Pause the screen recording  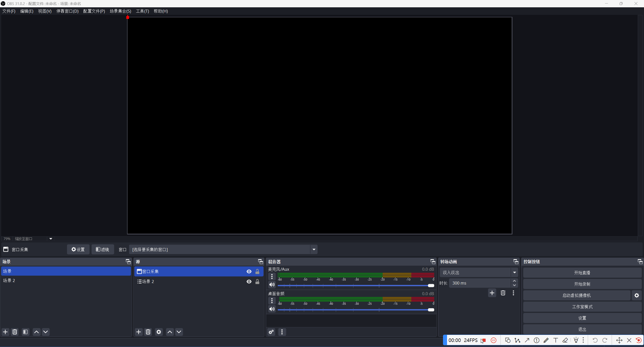tap(494, 340)
